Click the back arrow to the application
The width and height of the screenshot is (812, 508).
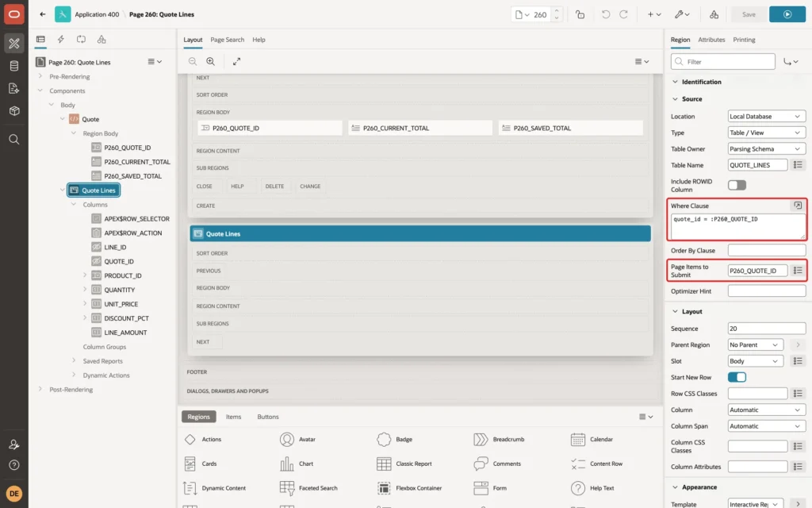43,14
